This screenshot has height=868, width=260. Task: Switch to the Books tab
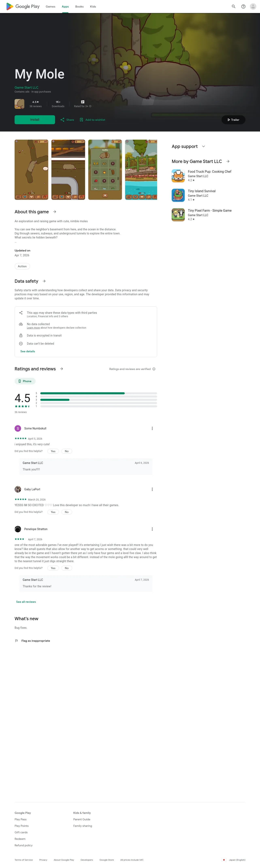coord(79,6)
